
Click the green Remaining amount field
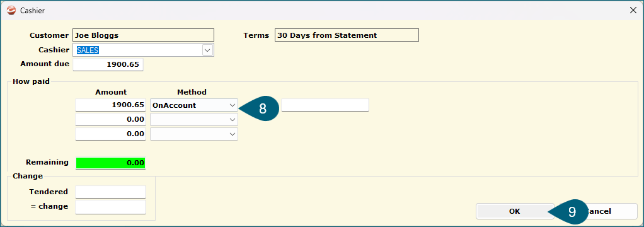110,163
